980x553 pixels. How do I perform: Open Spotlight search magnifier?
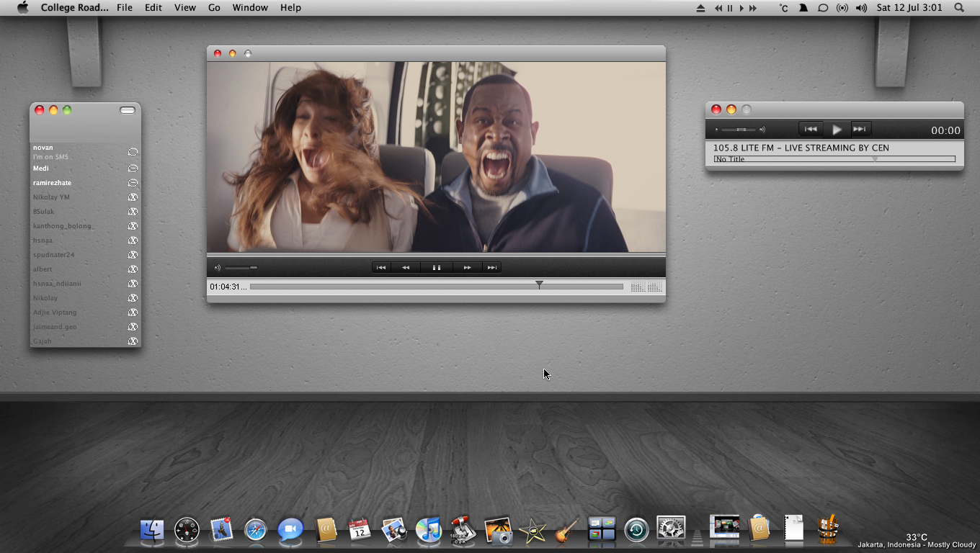[x=959, y=8]
